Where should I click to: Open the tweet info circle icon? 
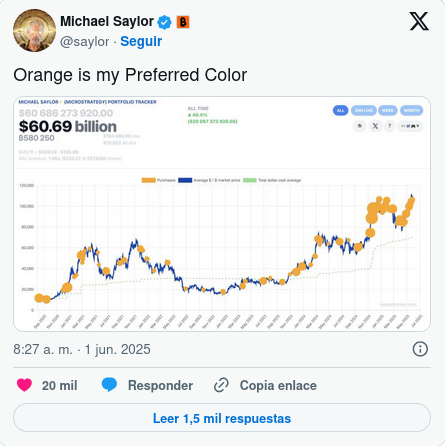pos(420,349)
